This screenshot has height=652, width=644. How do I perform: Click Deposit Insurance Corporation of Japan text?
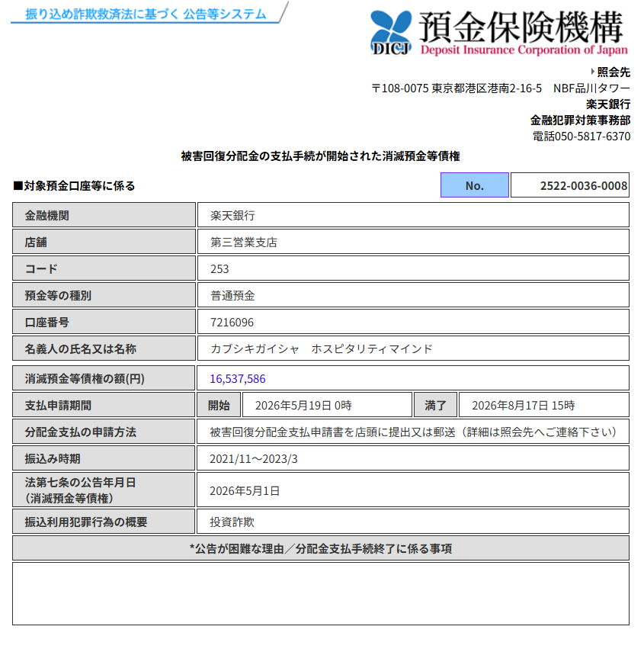pyautogui.click(x=524, y=50)
